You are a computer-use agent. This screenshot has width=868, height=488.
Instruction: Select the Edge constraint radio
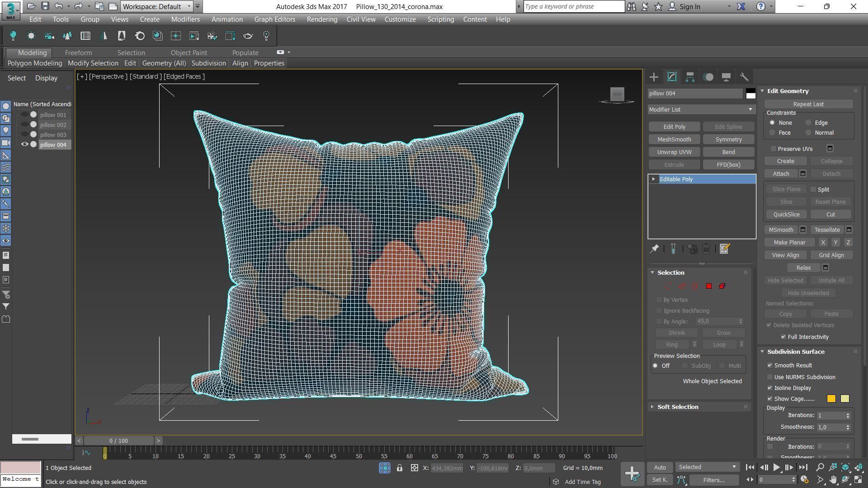coord(808,123)
